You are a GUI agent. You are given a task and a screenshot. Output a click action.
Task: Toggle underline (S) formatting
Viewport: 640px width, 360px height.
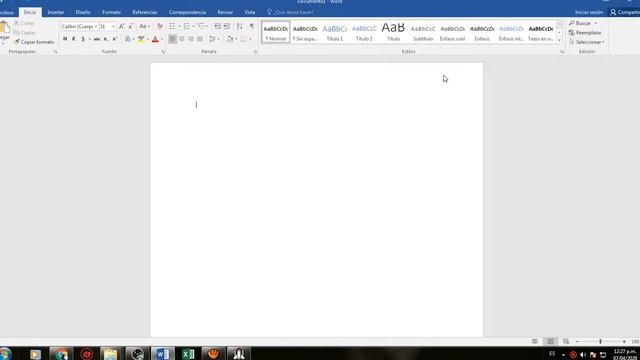83,39
